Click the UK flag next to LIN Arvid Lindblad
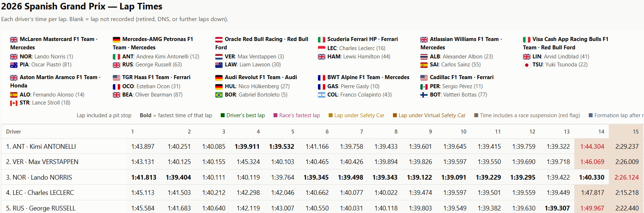Viewport: 644px width, 213px height. coord(527,57)
